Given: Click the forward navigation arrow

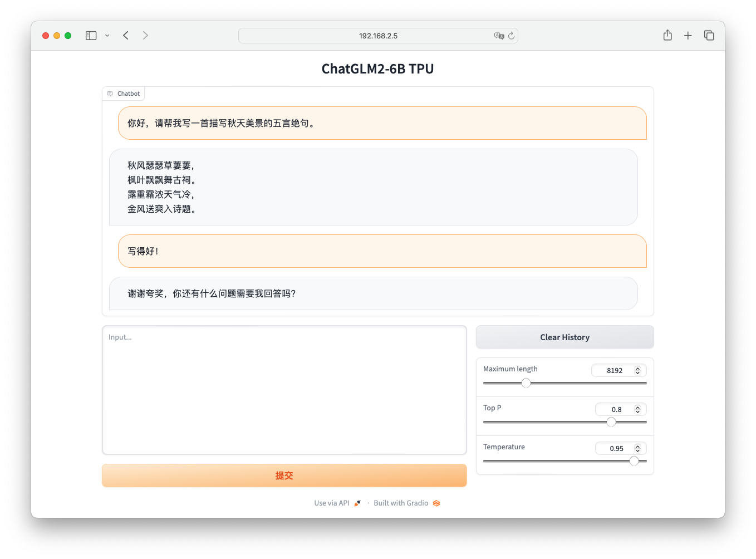Looking at the screenshot, I should (145, 35).
